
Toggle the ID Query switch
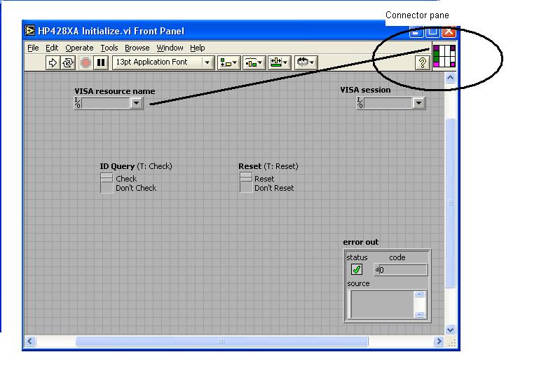pyautogui.click(x=107, y=183)
